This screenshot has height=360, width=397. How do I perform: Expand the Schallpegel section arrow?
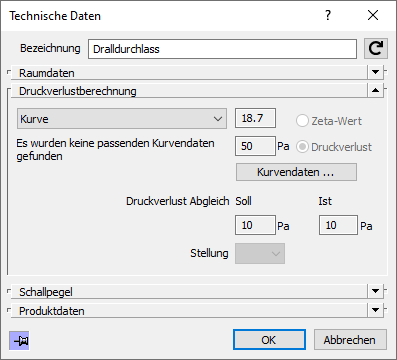coord(376,291)
